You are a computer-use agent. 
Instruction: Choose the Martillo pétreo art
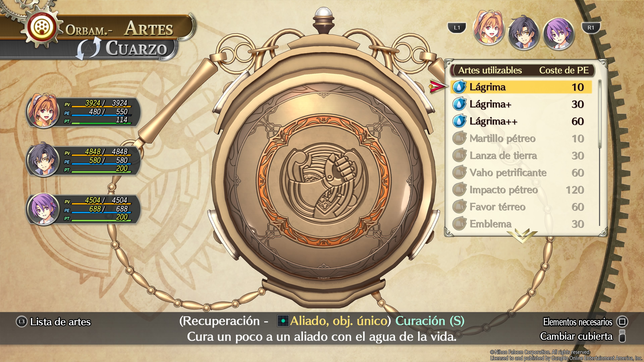521,138
